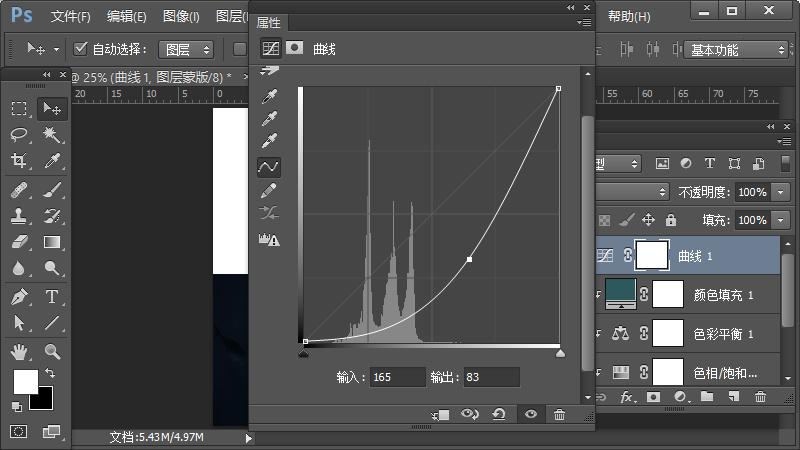Click the 输入 value field showing 165
This screenshot has width=800, height=450.
[397, 377]
